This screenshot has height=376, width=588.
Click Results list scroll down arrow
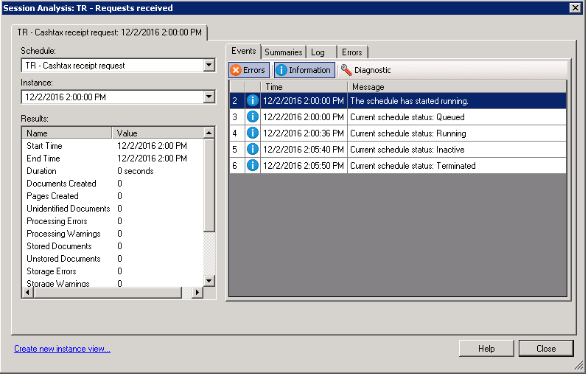coord(209,281)
